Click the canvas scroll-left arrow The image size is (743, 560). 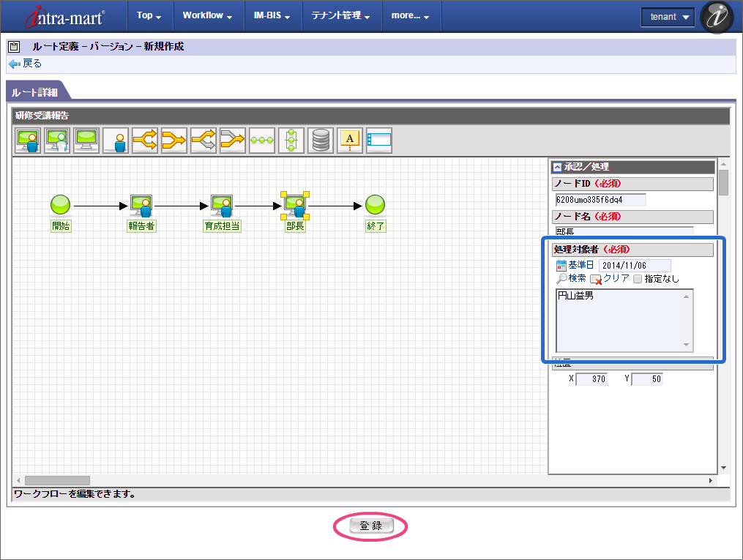click(x=18, y=480)
